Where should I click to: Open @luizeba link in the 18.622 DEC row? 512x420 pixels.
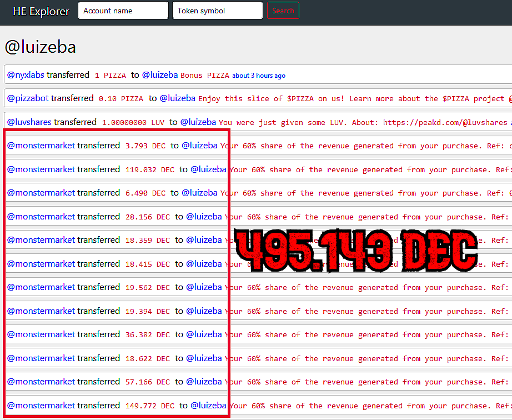point(204,358)
